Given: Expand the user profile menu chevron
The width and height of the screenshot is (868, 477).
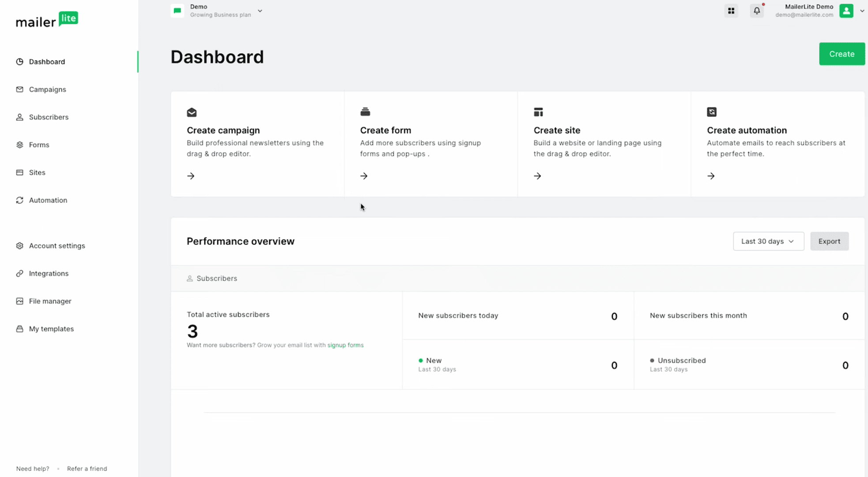Looking at the screenshot, I should 862,11.
